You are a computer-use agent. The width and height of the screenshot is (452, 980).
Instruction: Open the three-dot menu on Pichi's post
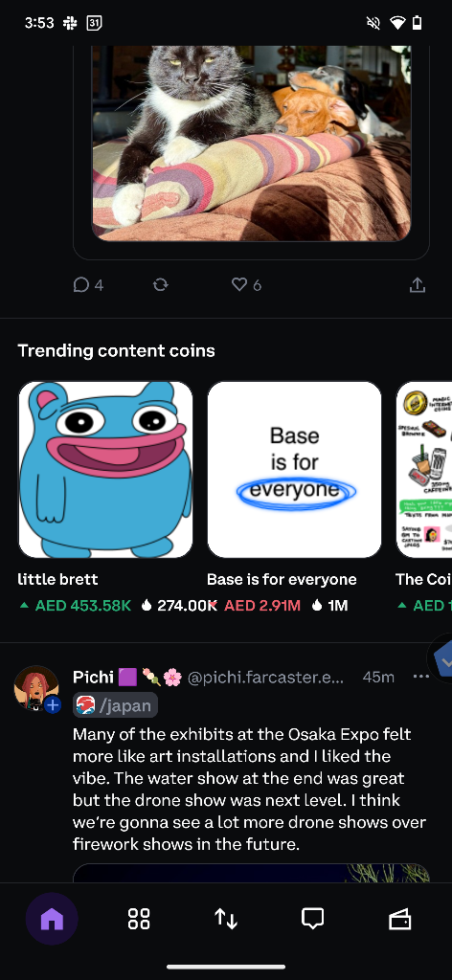420,677
